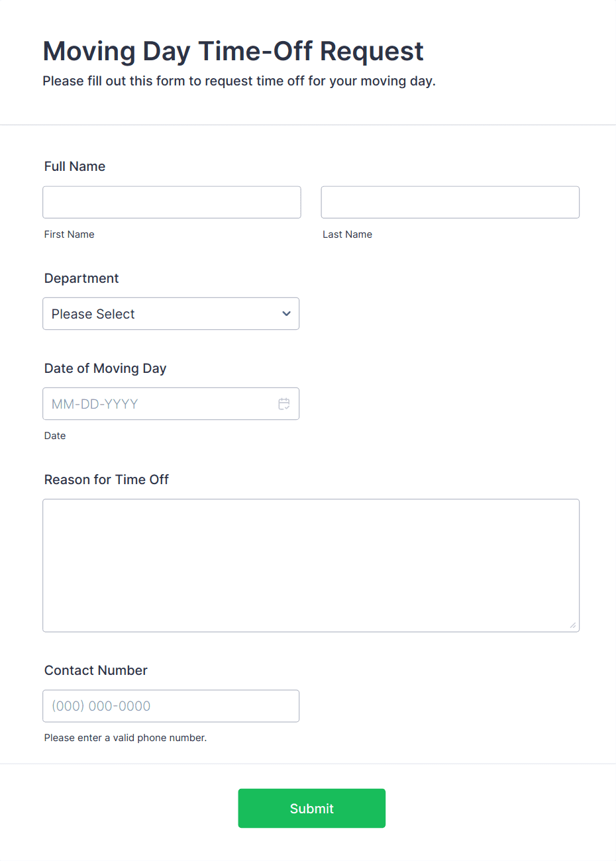Click the Department dropdown chevron arrow
Viewport: 616px width, 861px height.
point(286,314)
